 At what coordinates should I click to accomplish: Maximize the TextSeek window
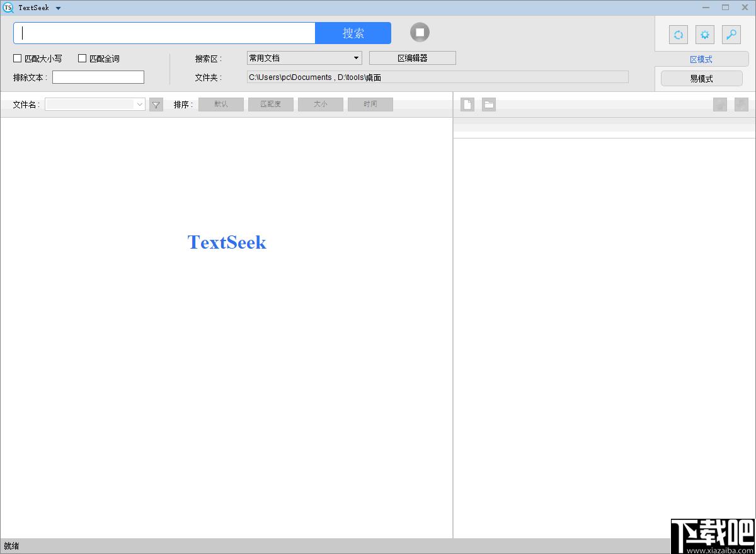tap(725, 8)
